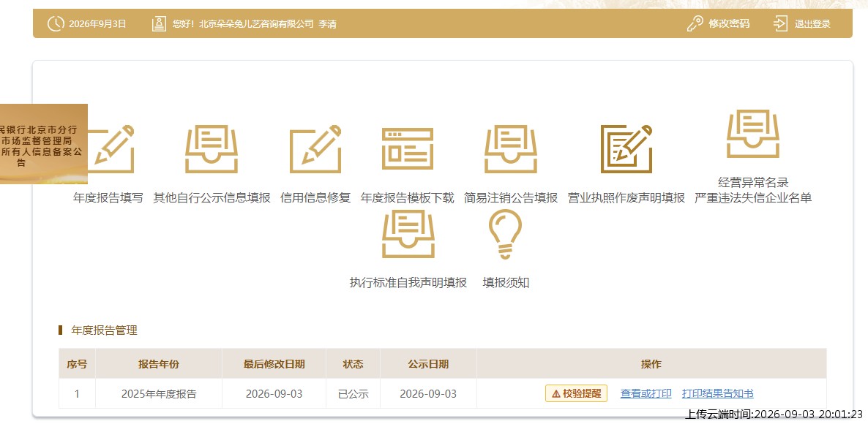Open the 查看或打印 link
Image resolution: width=868 pixels, height=424 pixels.
pyautogui.click(x=646, y=393)
